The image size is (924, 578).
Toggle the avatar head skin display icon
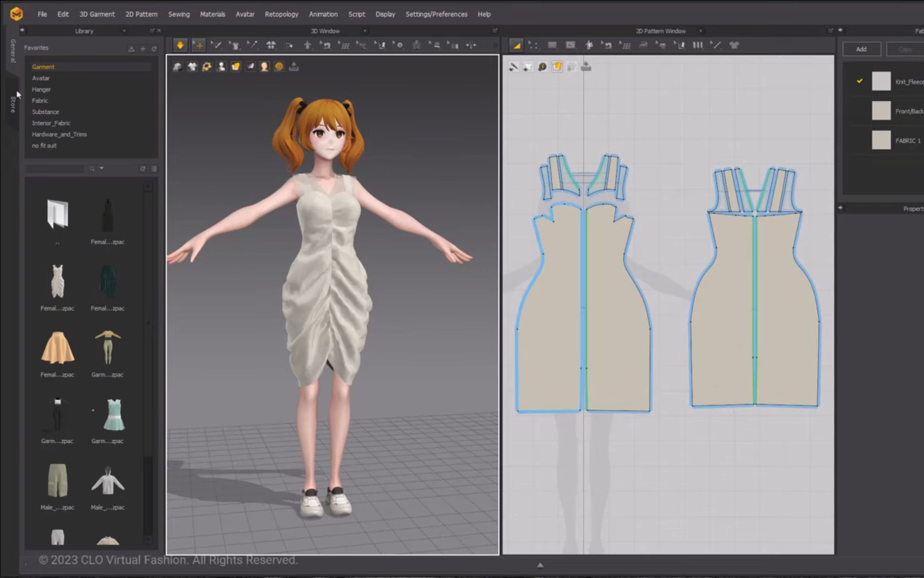tap(264, 67)
